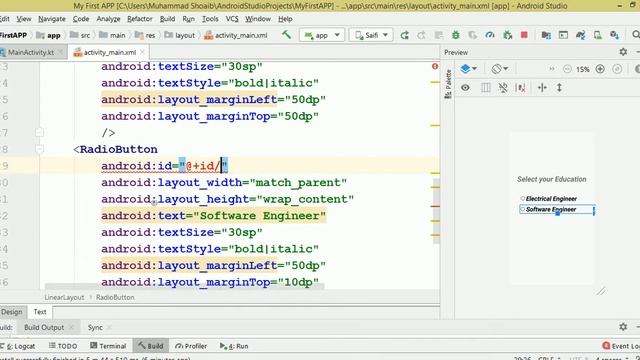Viewport: 640px width, 360px height.
Task: Open the Run Anything terminal-window icon
Action: point(563,35)
